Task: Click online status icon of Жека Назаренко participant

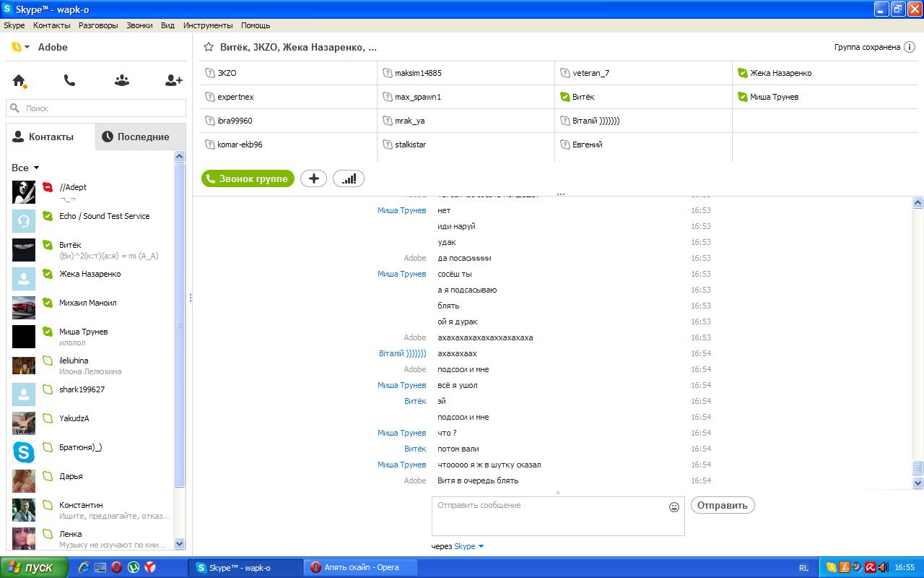Action: [743, 73]
